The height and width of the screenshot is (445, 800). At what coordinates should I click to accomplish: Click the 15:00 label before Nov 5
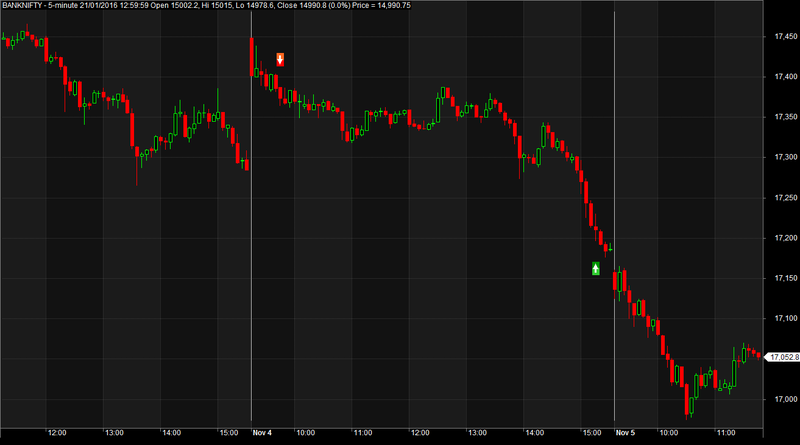592,433
